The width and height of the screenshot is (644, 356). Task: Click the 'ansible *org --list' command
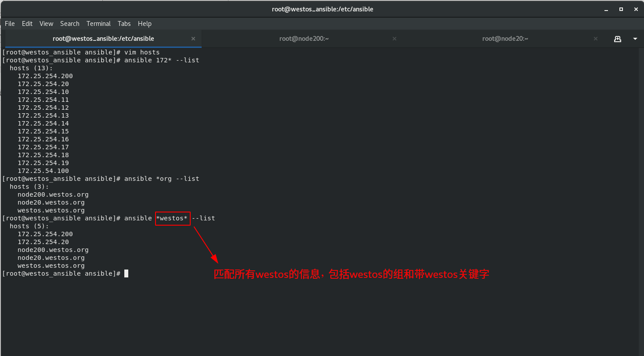pyautogui.click(x=162, y=179)
